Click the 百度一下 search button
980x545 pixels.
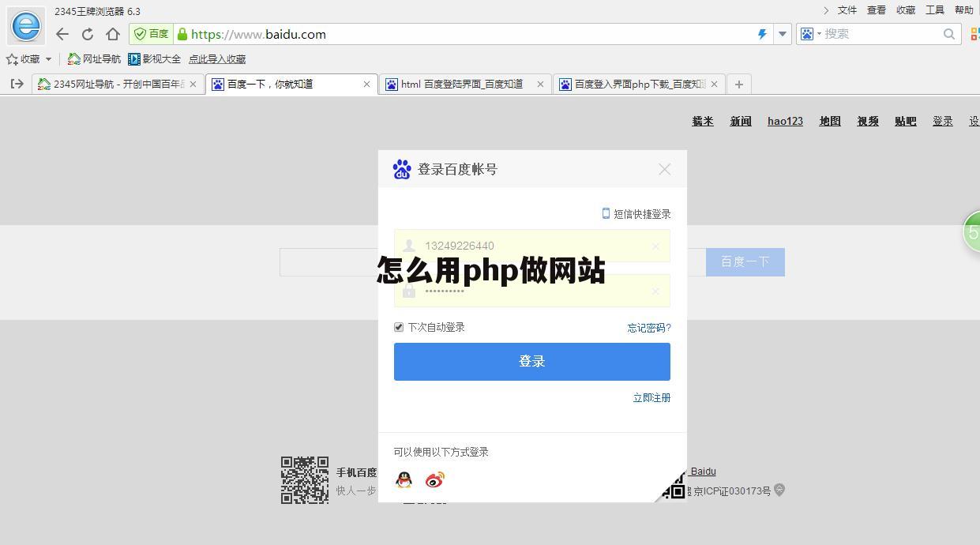tap(745, 261)
